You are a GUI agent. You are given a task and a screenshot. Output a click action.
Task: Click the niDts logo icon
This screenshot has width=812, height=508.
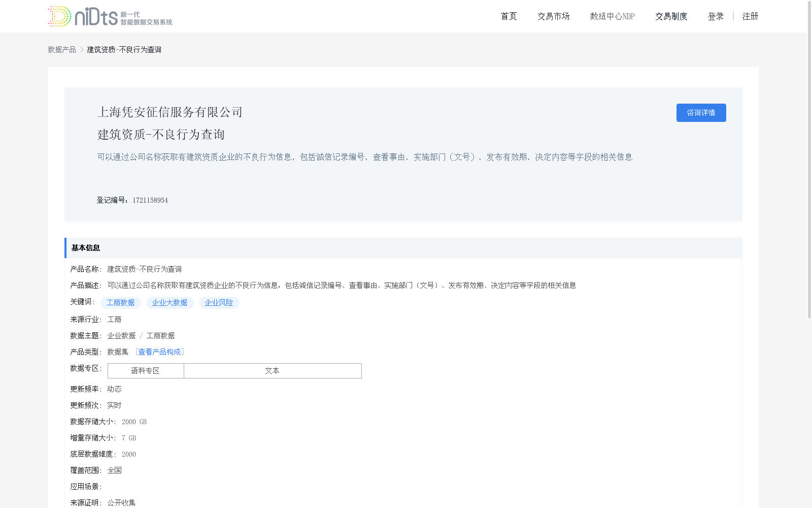click(110, 16)
